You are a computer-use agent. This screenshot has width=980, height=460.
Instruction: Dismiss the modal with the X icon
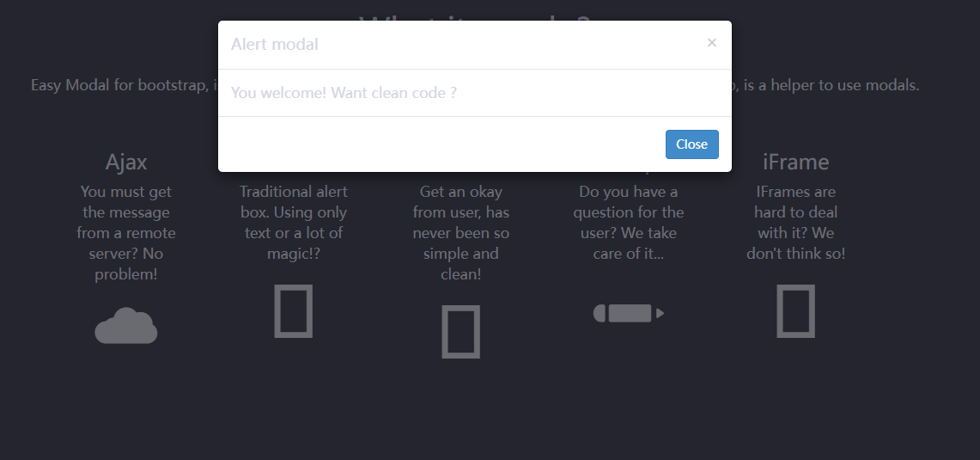(x=712, y=42)
